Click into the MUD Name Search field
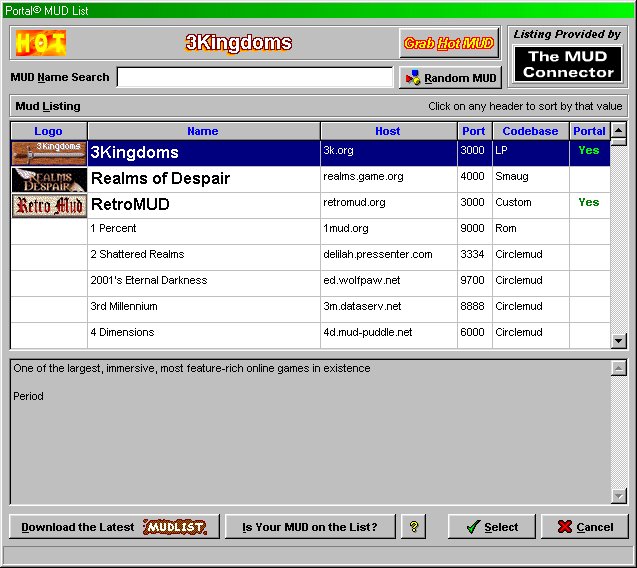Viewport: 637px width, 568px height. (255, 77)
